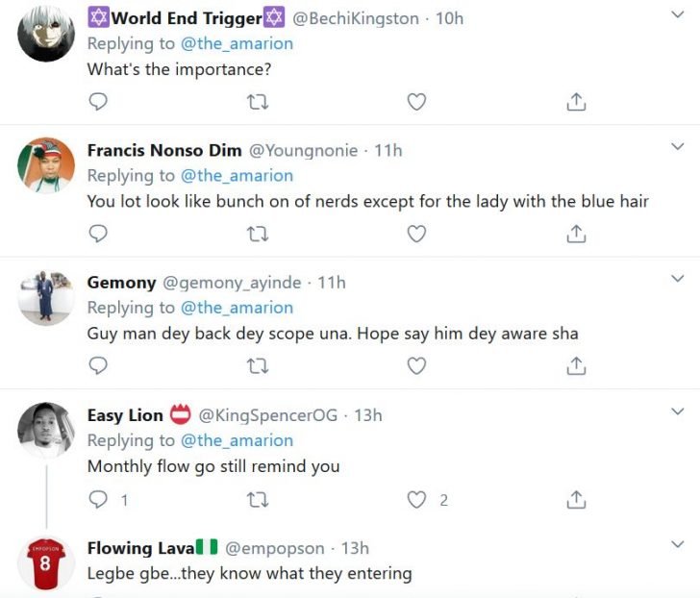Open replies on Easy Lion's tweet

(97, 499)
